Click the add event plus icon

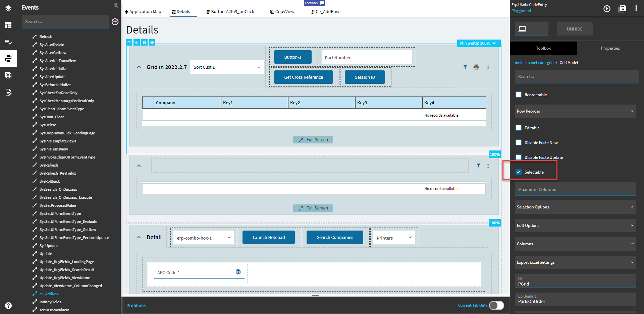tap(115, 22)
